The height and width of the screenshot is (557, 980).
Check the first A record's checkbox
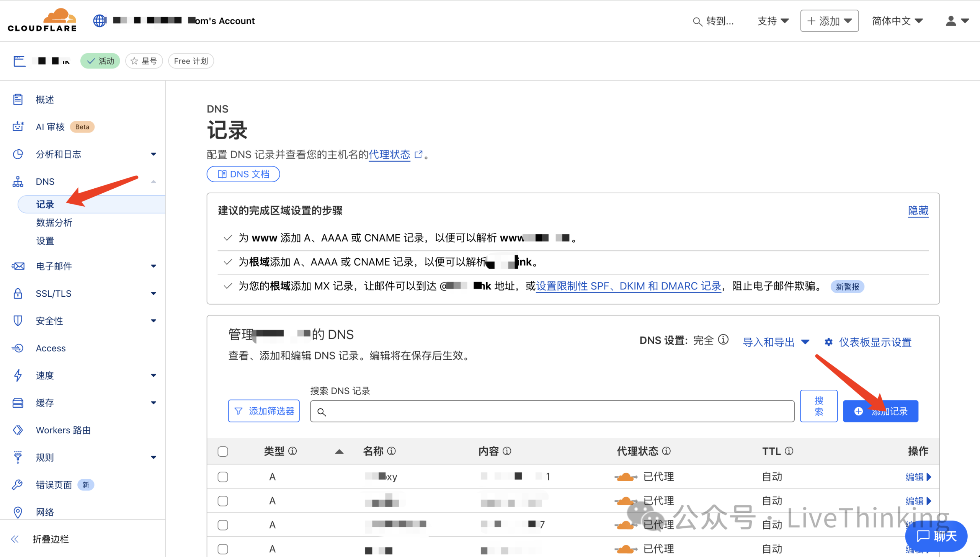coord(222,477)
